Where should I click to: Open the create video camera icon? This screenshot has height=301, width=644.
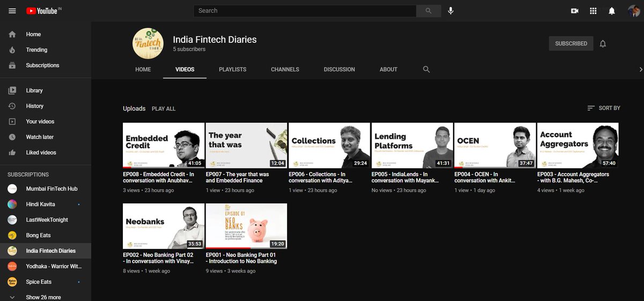[x=575, y=11]
